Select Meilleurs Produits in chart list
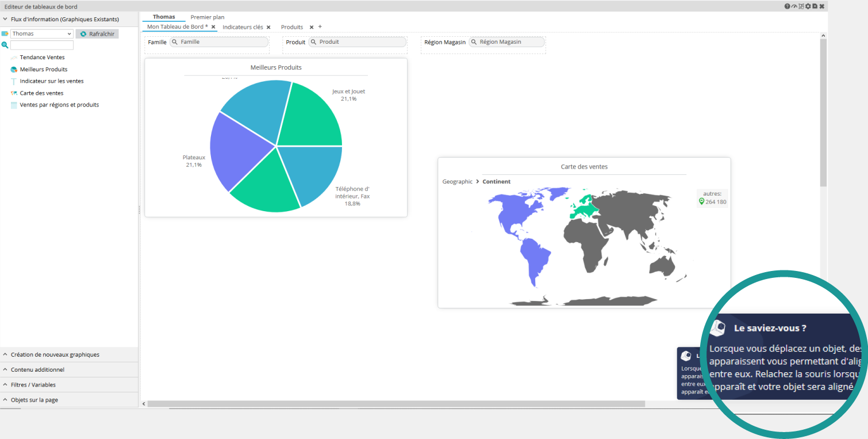 point(44,70)
